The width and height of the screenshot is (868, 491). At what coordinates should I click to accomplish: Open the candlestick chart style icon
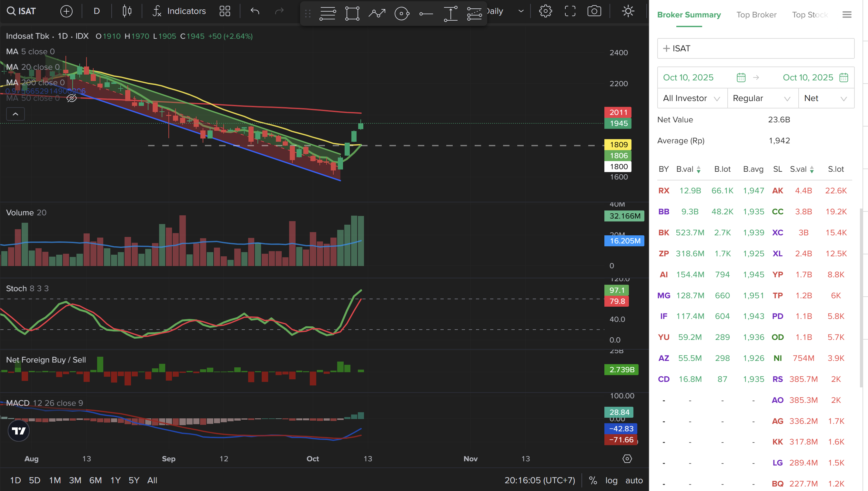(127, 11)
